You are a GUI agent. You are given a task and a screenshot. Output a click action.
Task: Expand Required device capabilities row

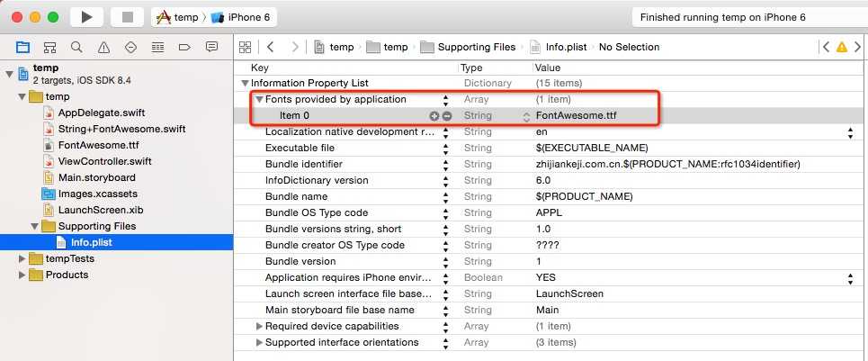259,327
